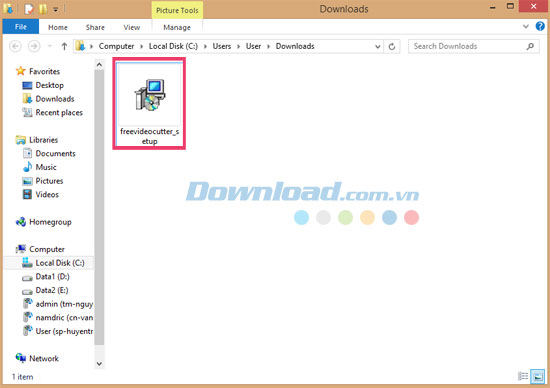The height and width of the screenshot is (388, 550).
Task: Click the Explorer folder icon in title bar
Action: (8, 9)
